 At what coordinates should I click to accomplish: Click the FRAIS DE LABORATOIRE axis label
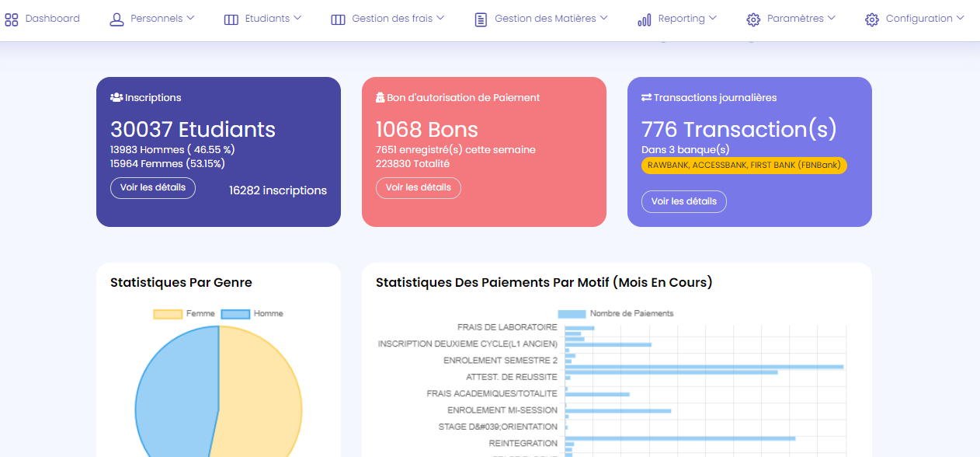[507, 327]
